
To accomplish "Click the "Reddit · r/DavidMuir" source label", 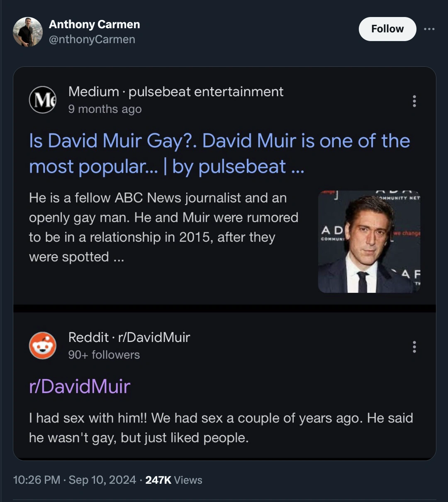I will coord(129,337).
